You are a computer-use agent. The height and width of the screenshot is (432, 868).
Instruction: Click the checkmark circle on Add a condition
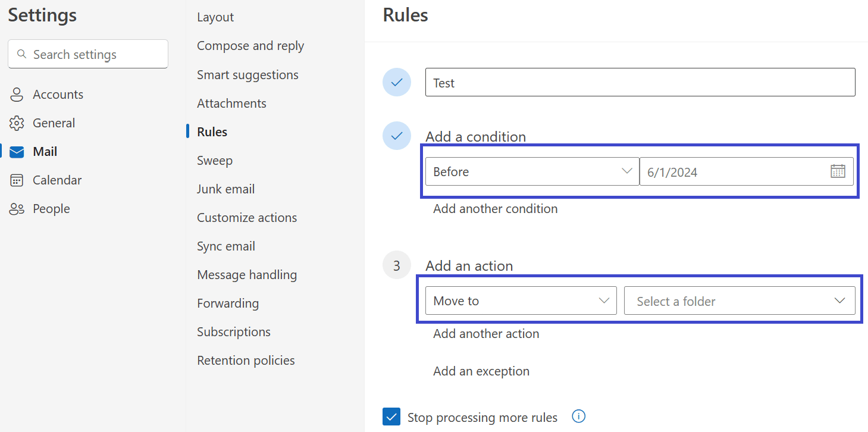(396, 136)
